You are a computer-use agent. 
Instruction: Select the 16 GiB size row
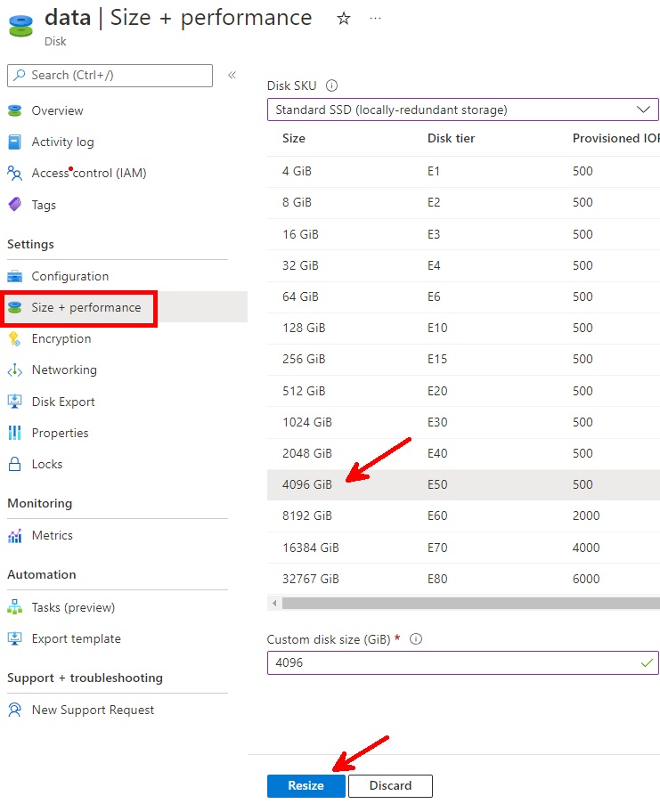(463, 234)
